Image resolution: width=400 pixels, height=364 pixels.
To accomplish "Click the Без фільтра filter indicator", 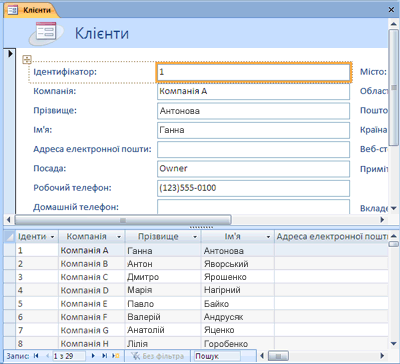I will coord(157,356).
